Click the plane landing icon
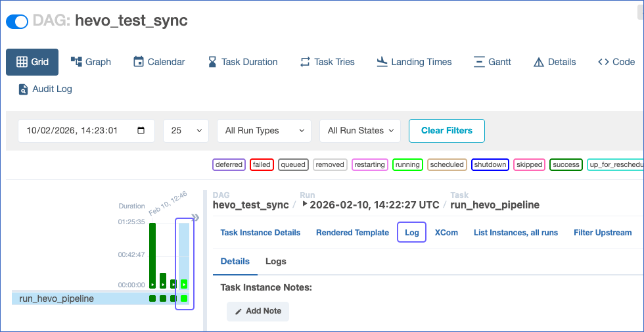This screenshot has width=644, height=332. click(x=382, y=62)
